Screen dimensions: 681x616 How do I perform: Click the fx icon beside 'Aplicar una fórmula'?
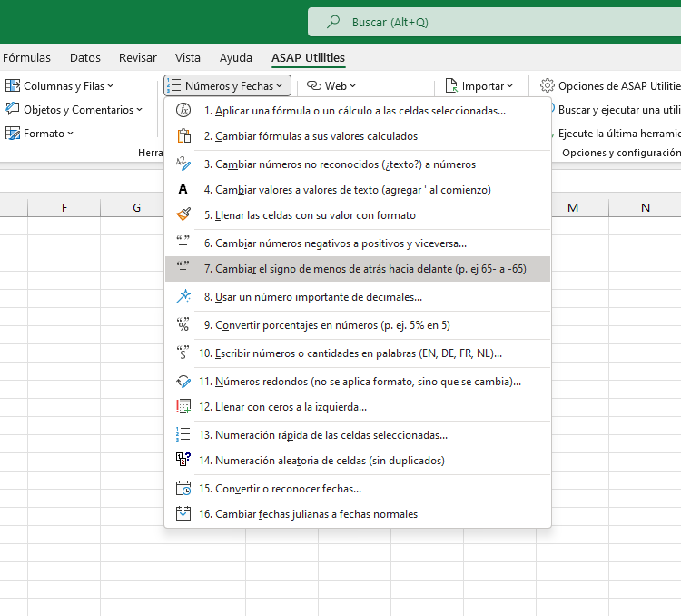click(183, 111)
